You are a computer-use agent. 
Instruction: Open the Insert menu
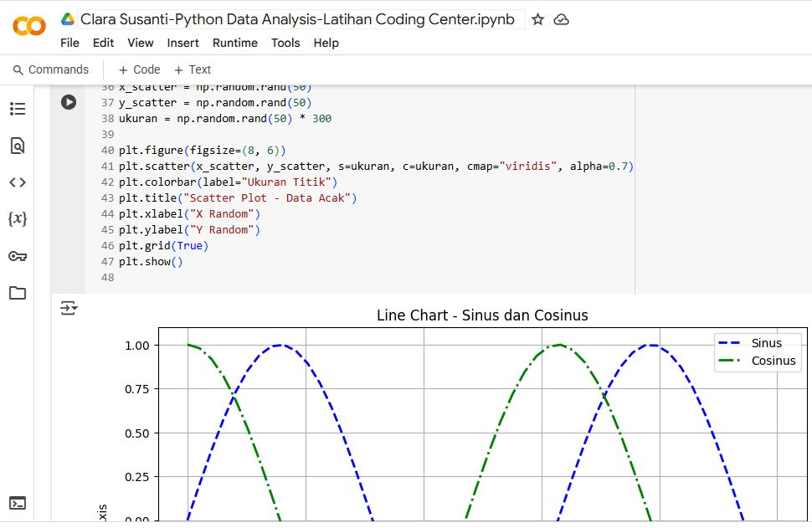point(182,43)
